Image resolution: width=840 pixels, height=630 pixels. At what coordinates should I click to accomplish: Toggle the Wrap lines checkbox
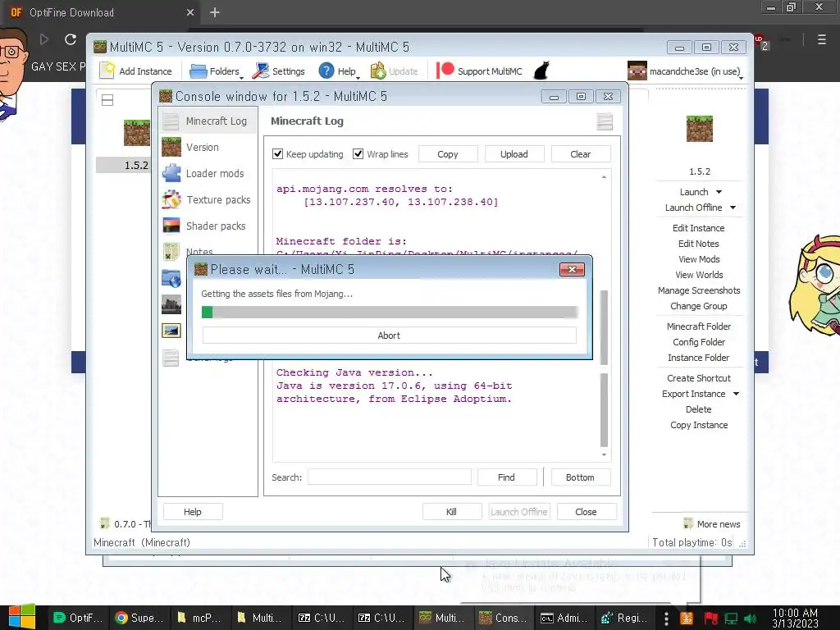[x=358, y=153]
